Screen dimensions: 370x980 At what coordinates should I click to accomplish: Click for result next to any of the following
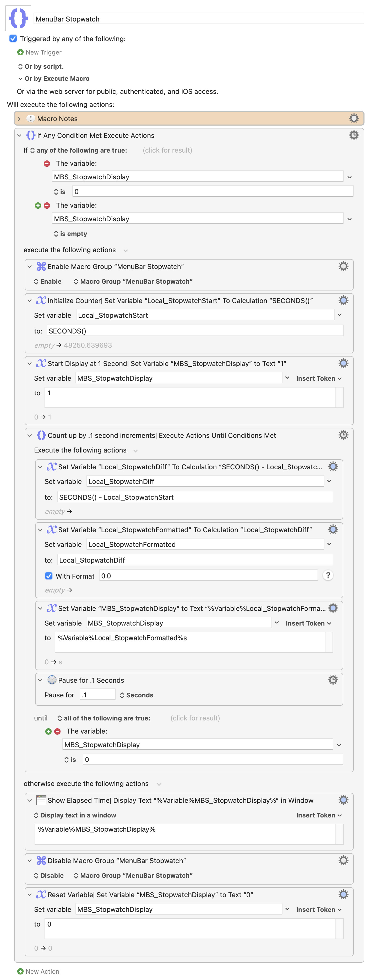pos(167,150)
